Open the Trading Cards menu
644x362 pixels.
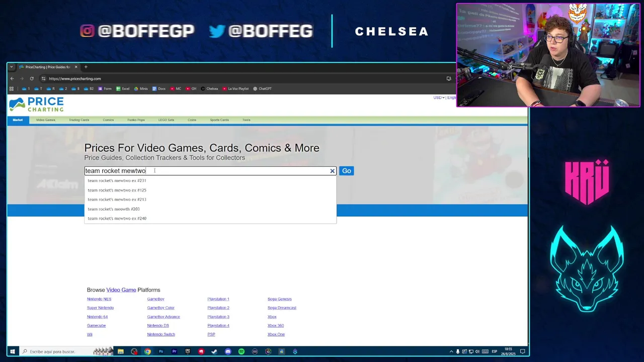[79, 120]
